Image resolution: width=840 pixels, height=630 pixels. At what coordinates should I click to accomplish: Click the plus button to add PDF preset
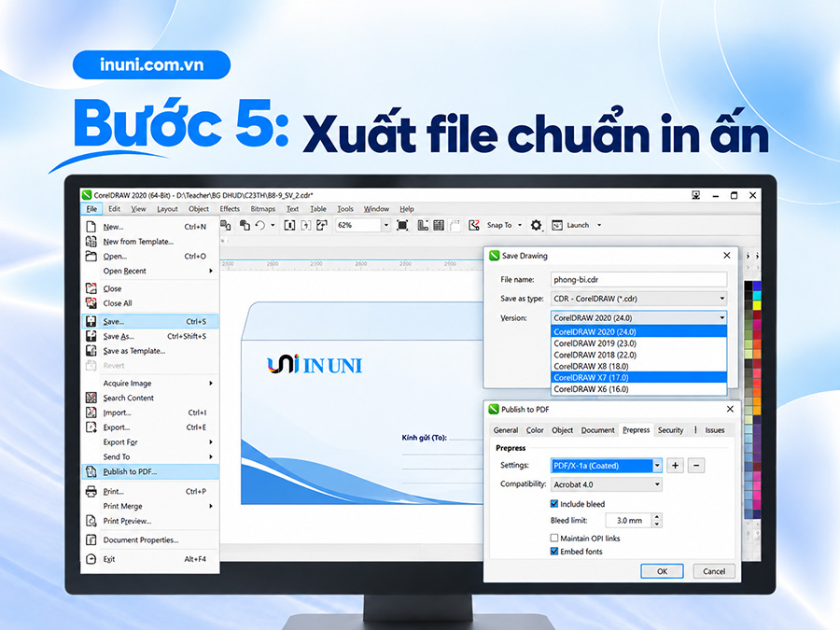click(x=675, y=466)
